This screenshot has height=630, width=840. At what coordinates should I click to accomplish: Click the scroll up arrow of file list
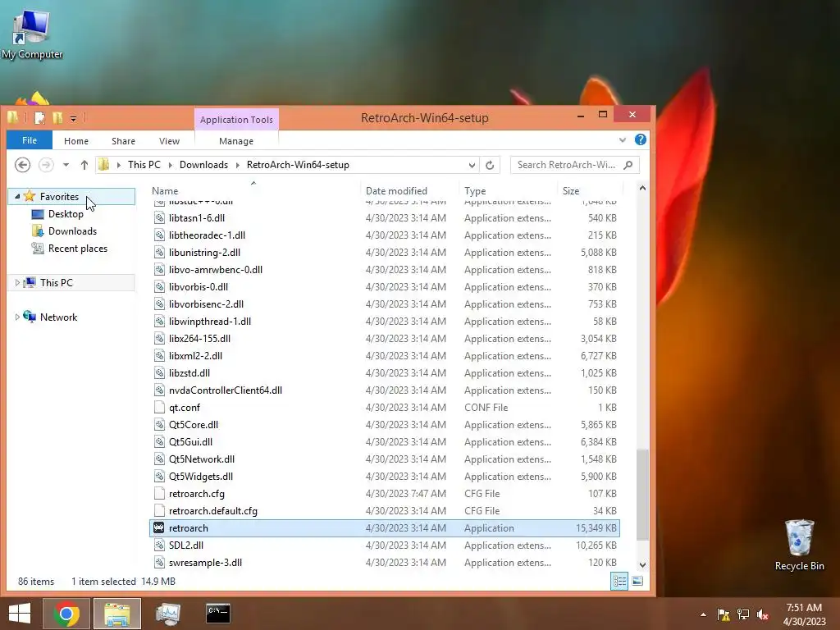click(x=642, y=188)
